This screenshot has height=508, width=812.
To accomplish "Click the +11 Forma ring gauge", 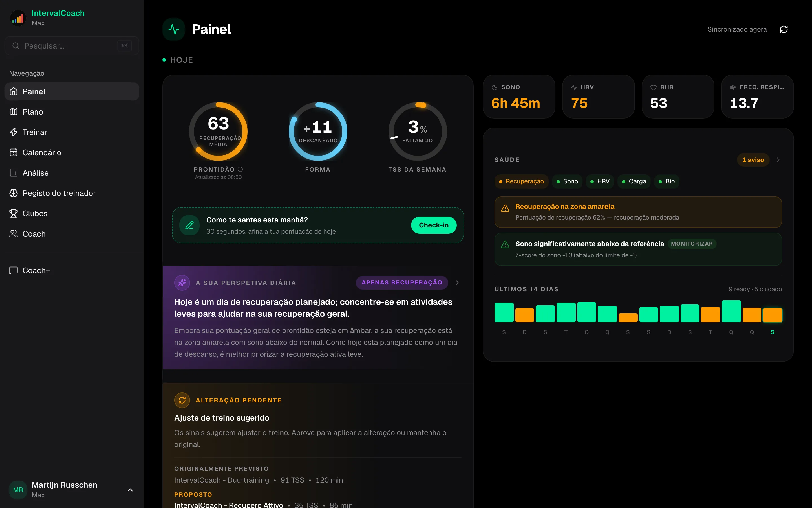I will [318, 131].
